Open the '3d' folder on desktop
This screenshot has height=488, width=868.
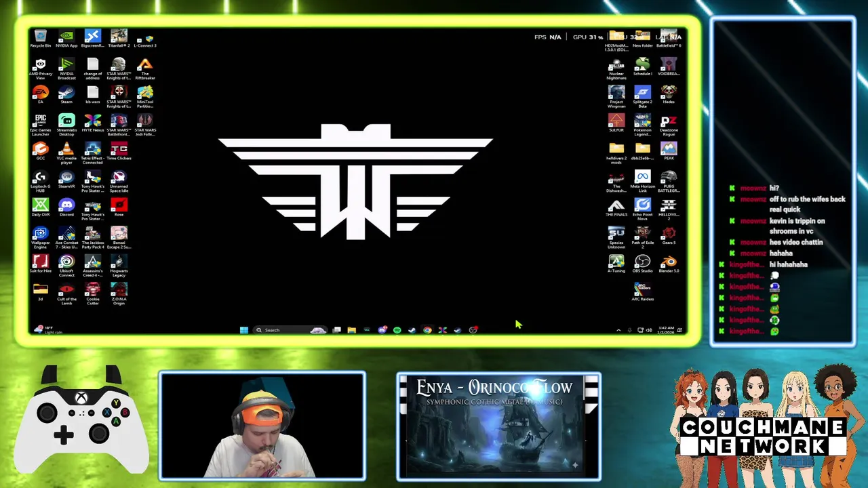40,292
